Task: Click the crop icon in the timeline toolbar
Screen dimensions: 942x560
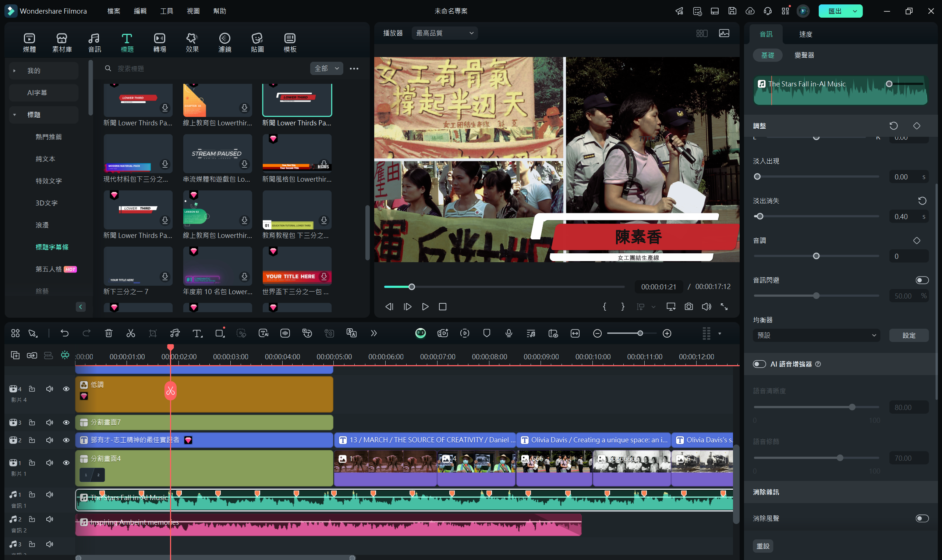Action: coord(153,333)
